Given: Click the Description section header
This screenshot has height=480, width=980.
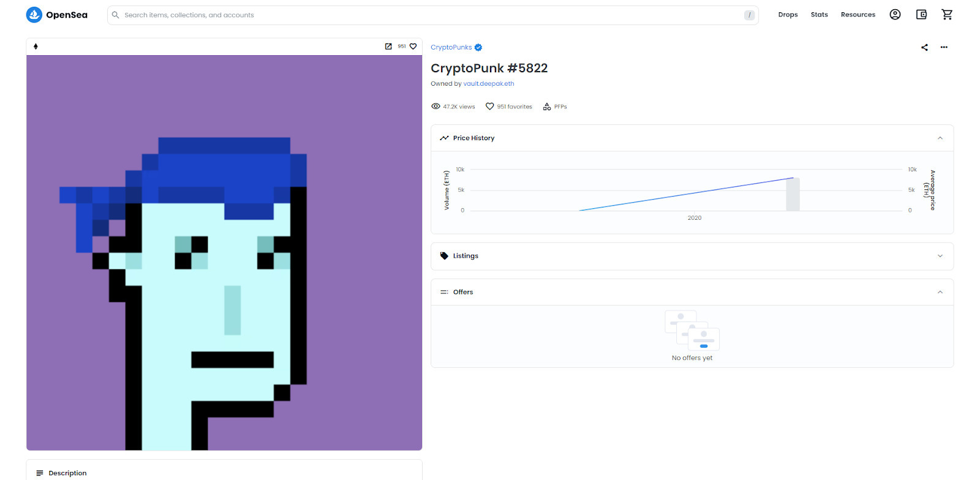Looking at the screenshot, I should (x=224, y=473).
